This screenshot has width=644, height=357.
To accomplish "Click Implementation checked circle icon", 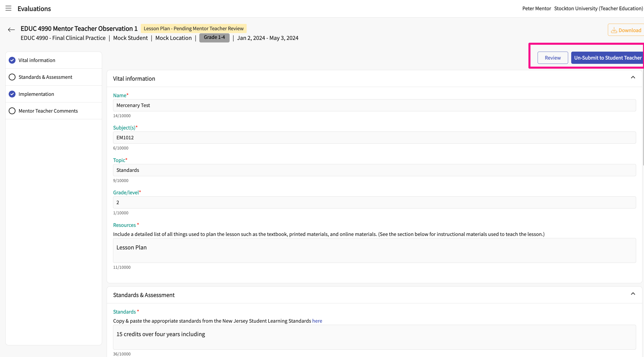I will pyautogui.click(x=12, y=94).
